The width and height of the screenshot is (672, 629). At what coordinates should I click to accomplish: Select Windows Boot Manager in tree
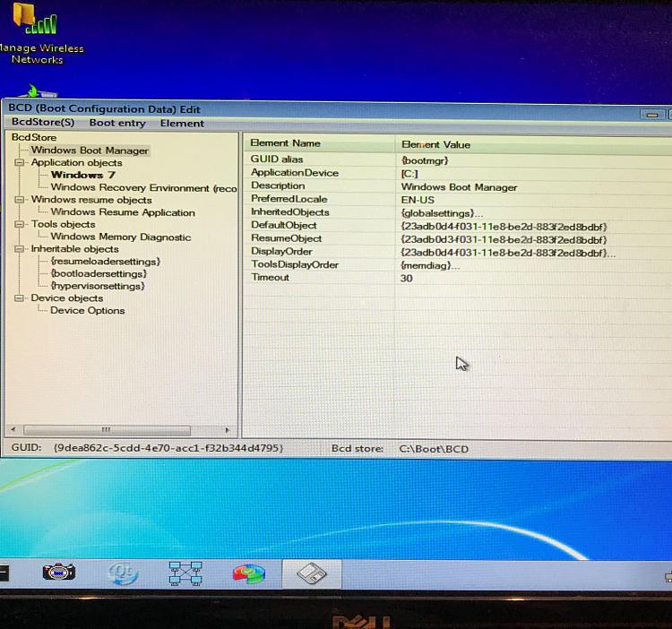tap(90, 150)
